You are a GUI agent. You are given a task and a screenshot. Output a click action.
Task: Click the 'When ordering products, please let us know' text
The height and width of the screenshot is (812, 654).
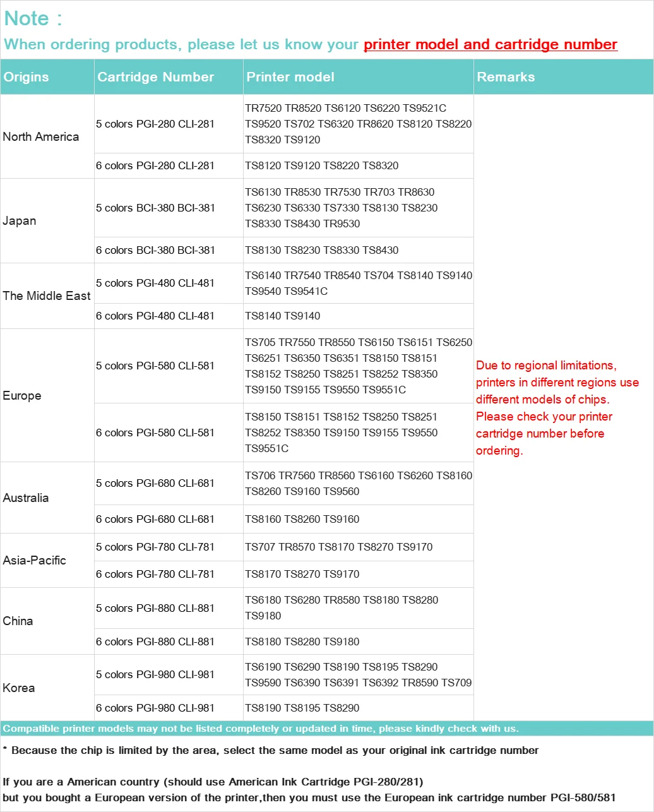[181, 45]
